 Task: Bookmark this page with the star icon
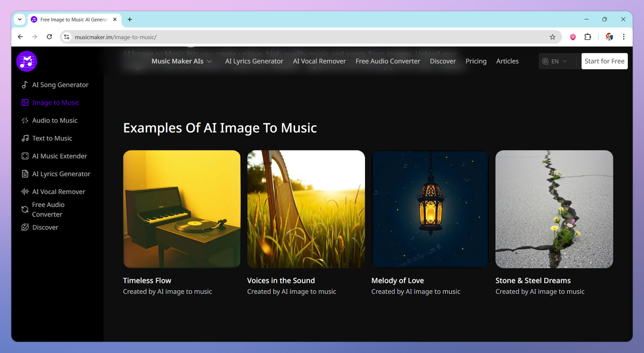(553, 37)
